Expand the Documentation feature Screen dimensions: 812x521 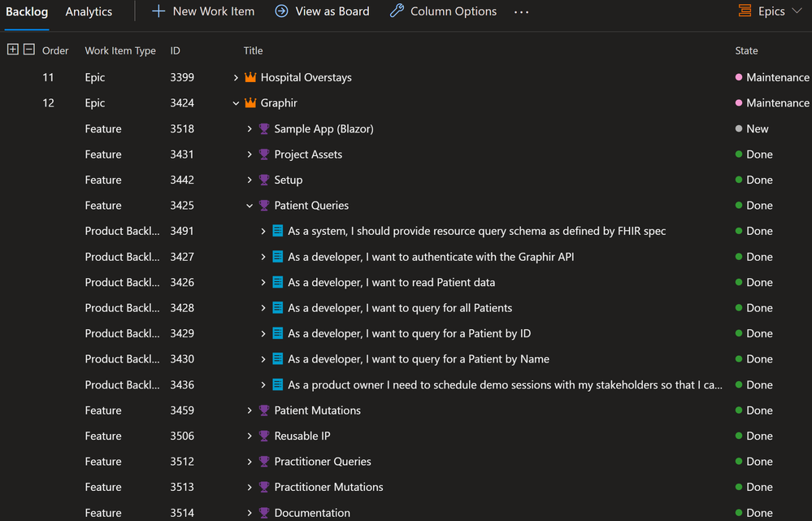point(249,512)
